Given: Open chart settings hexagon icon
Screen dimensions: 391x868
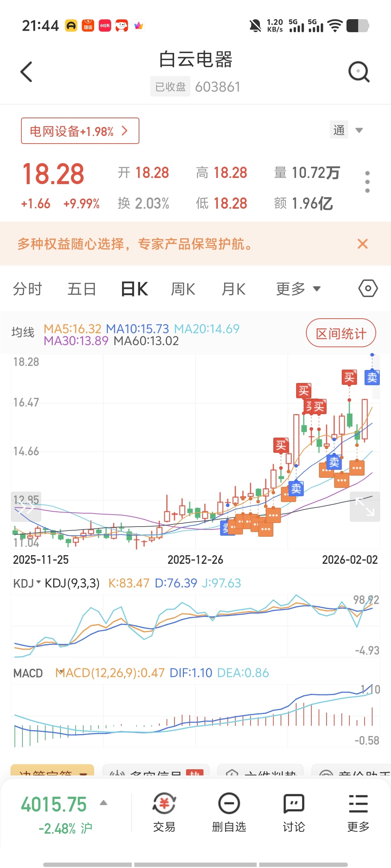Looking at the screenshot, I should pyautogui.click(x=368, y=288).
